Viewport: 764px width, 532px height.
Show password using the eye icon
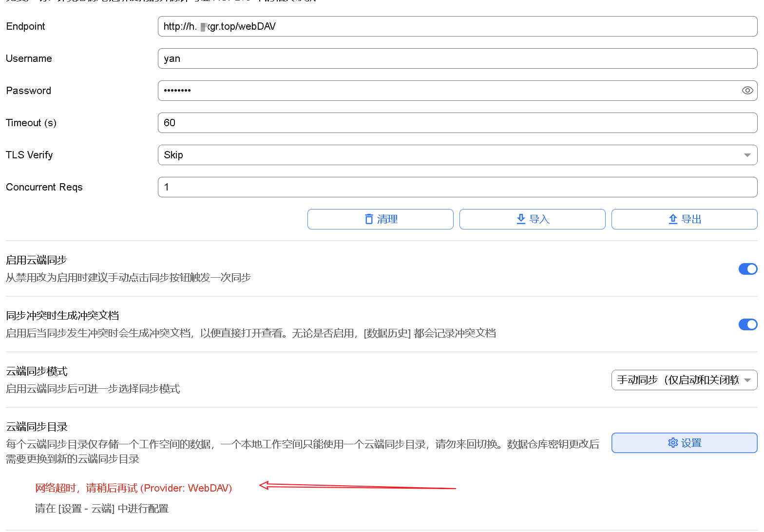pos(747,91)
